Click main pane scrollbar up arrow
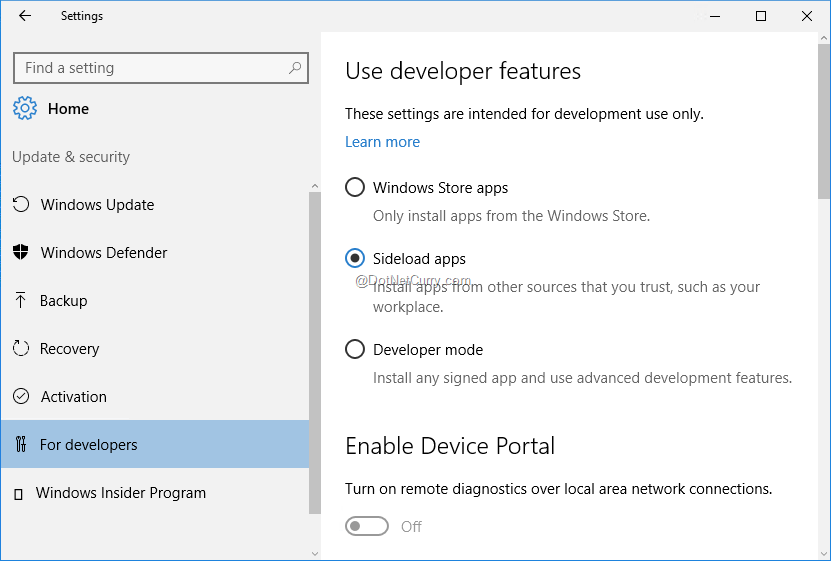The width and height of the screenshot is (831, 561). pos(824,38)
